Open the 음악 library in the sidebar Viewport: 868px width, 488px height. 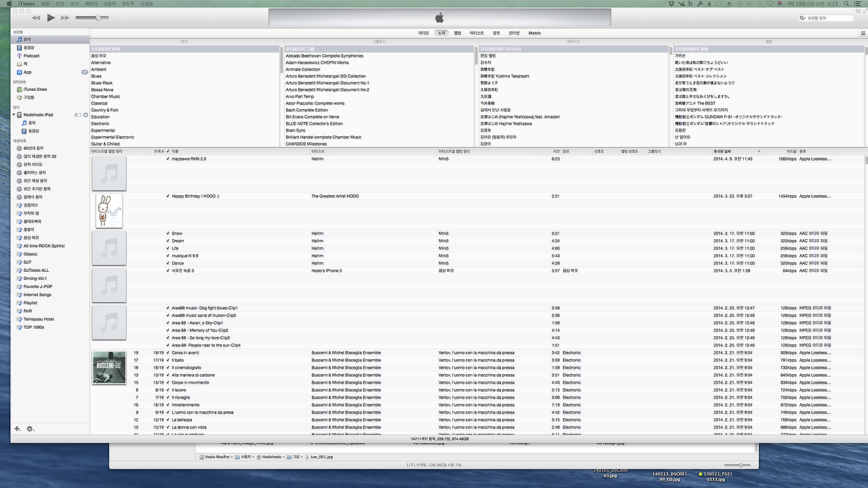pos(28,39)
